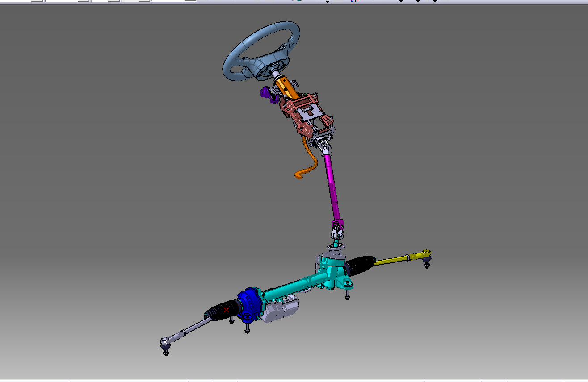Click the black boot beside the yellow rod
This screenshot has width=588, height=382.
360,265
